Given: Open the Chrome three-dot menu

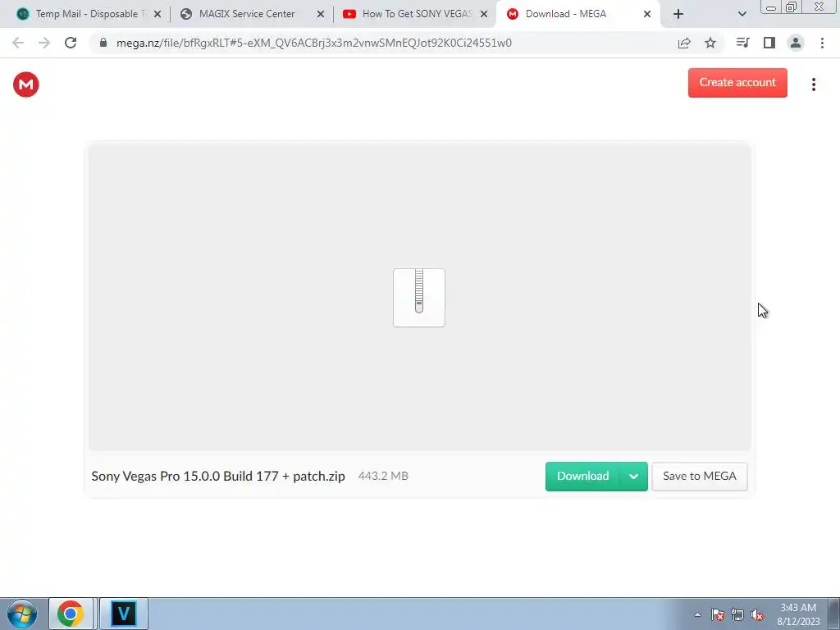Looking at the screenshot, I should (822, 43).
